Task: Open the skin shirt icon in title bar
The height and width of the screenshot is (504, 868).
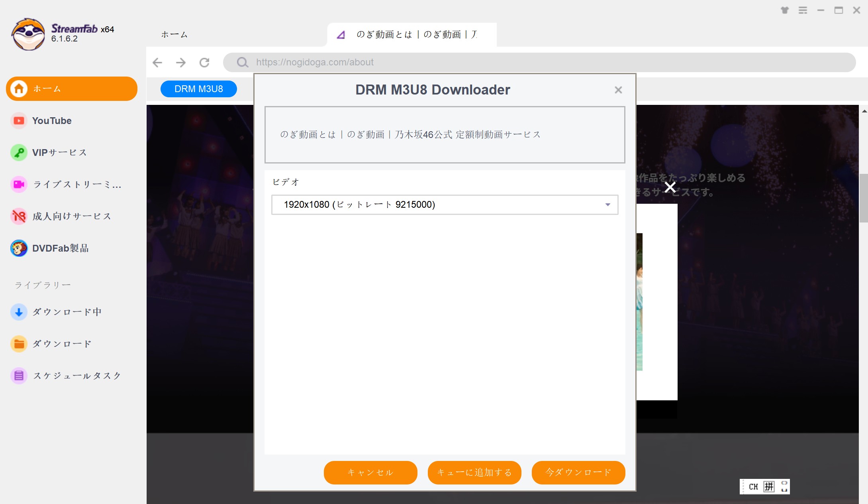Action: (x=785, y=10)
